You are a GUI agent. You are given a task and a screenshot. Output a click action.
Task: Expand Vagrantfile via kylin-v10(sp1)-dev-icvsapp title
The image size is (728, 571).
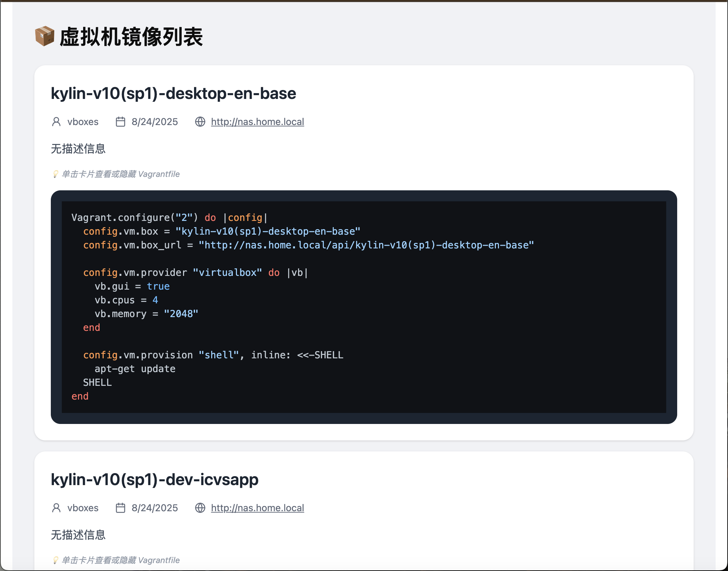click(x=155, y=480)
